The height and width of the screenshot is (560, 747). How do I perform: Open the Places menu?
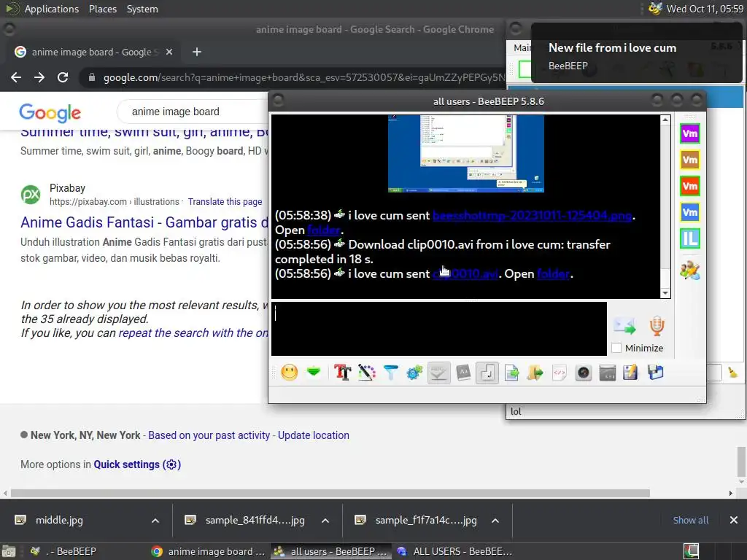tap(103, 9)
